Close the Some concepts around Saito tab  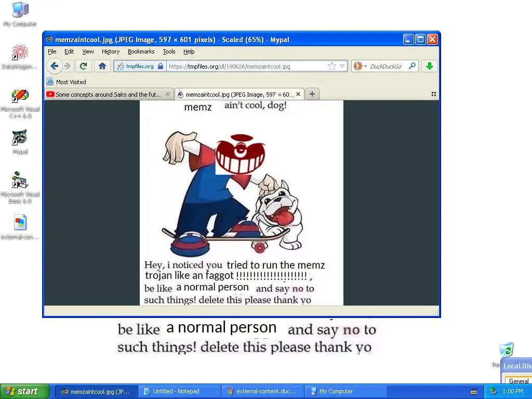coord(168,94)
